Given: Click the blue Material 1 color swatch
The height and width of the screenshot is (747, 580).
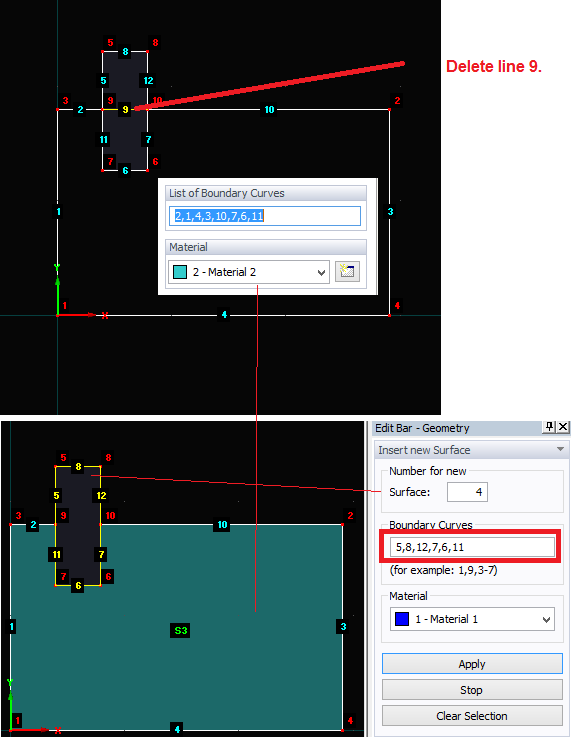Looking at the screenshot, I should tap(402, 619).
